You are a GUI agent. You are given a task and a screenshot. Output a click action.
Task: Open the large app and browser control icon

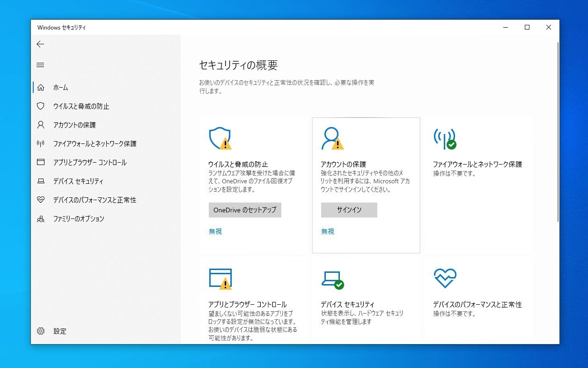coord(220,279)
